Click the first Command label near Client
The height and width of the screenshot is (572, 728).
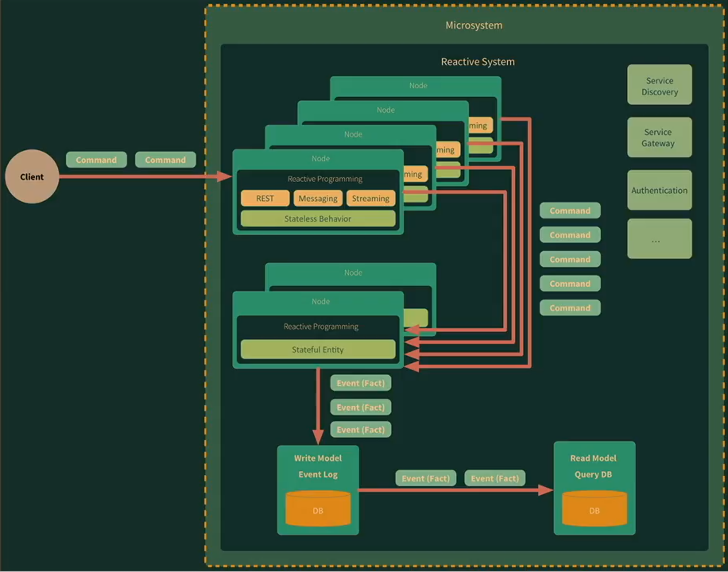tap(96, 160)
